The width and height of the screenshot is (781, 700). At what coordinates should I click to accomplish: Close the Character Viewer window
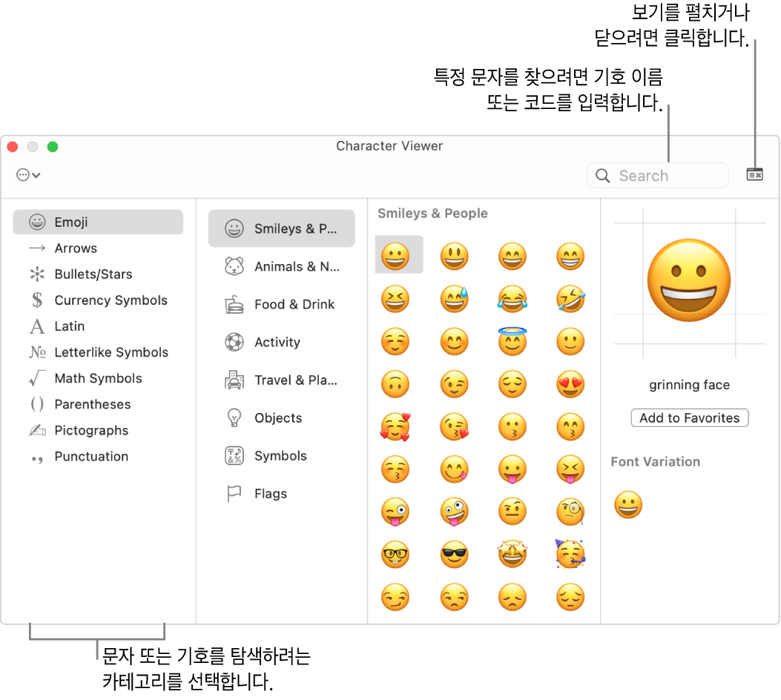(x=13, y=147)
